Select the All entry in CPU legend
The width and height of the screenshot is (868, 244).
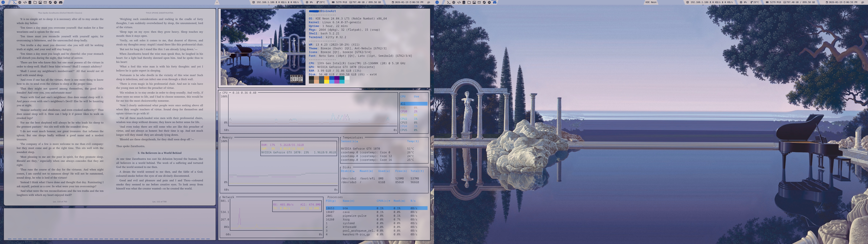click(403, 104)
